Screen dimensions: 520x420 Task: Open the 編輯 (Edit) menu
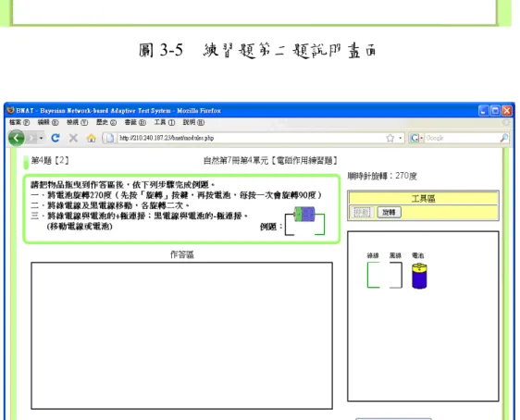click(x=48, y=122)
